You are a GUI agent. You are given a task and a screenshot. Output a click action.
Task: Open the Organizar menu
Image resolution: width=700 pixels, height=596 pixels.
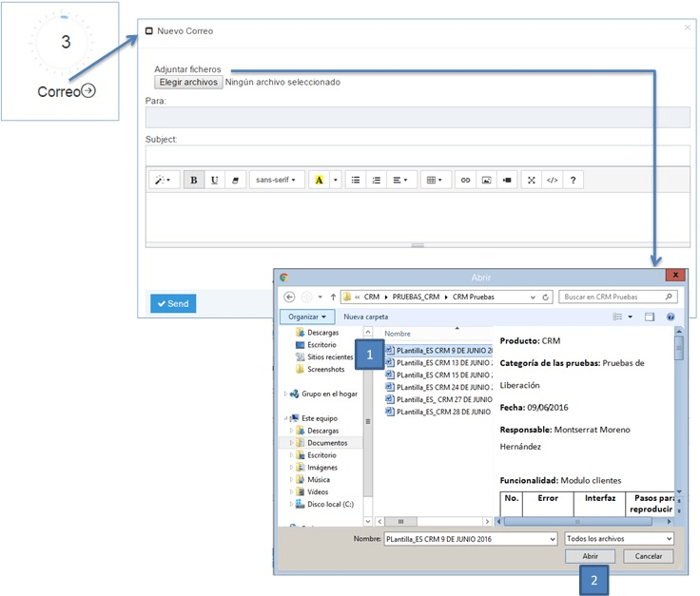(x=308, y=317)
